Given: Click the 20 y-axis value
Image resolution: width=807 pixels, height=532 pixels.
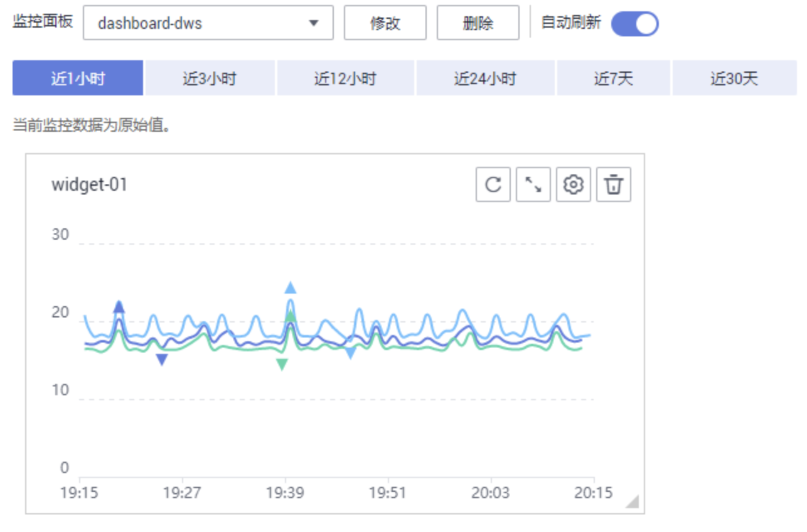Looking at the screenshot, I should click(x=60, y=313).
